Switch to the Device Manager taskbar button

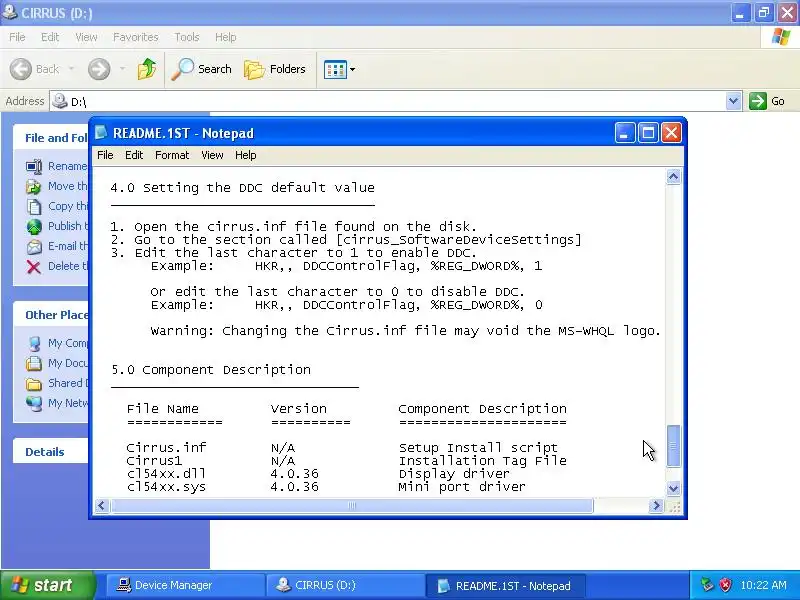(185, 585)
